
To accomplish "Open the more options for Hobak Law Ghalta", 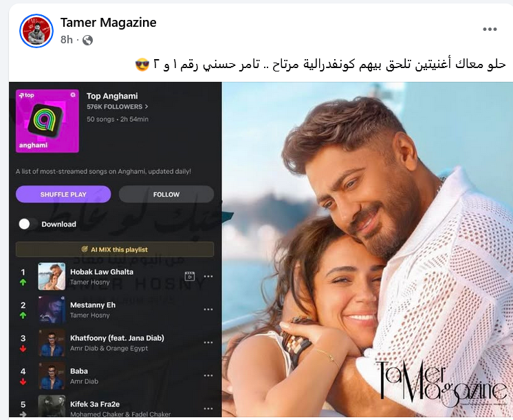I will 208,276.
